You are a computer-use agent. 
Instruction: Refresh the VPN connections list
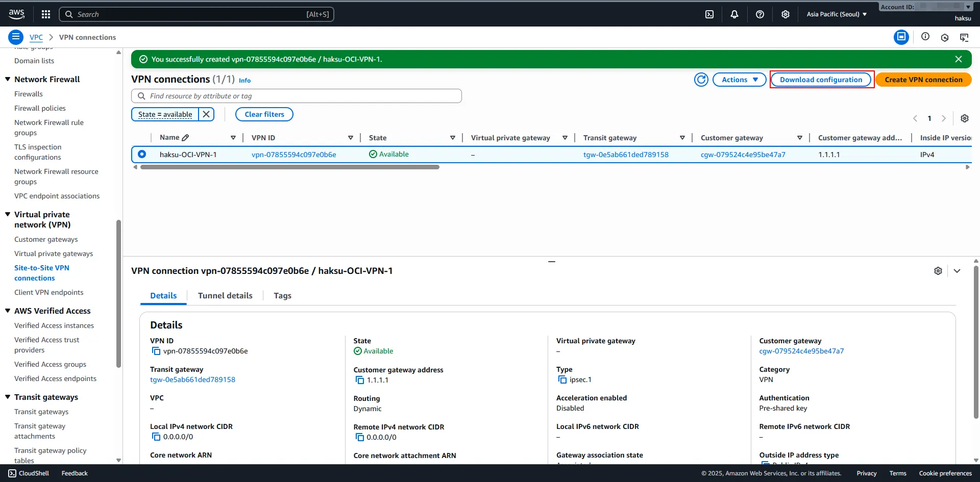point(701,80)
